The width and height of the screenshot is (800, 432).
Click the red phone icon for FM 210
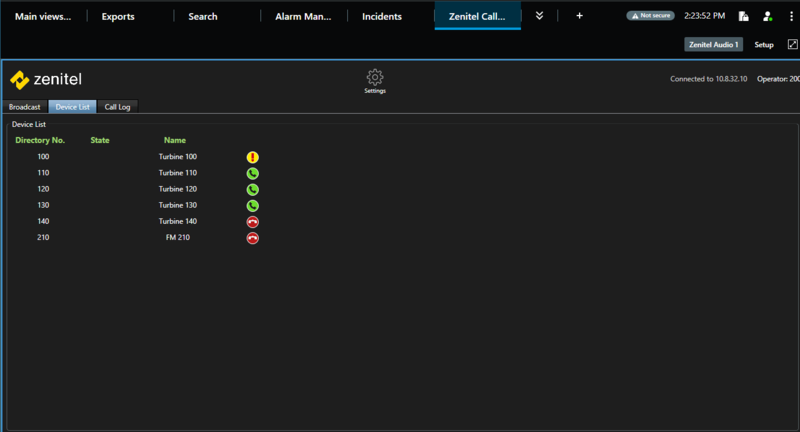[x=252, y=237]
